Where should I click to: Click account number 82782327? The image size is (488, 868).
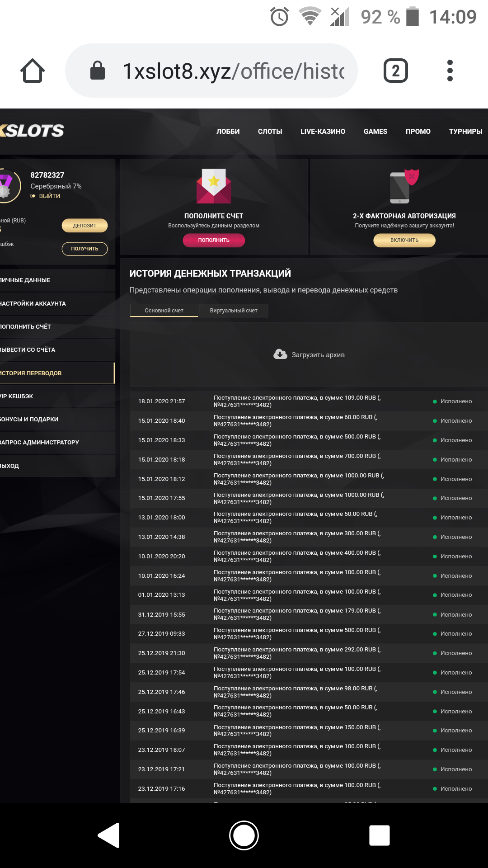47,175
